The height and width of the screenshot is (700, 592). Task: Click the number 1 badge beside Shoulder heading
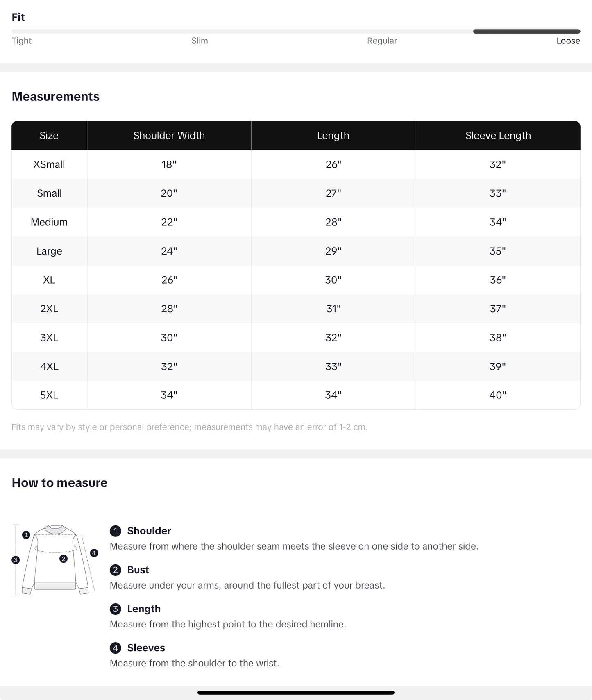click(x=116, y=531)
